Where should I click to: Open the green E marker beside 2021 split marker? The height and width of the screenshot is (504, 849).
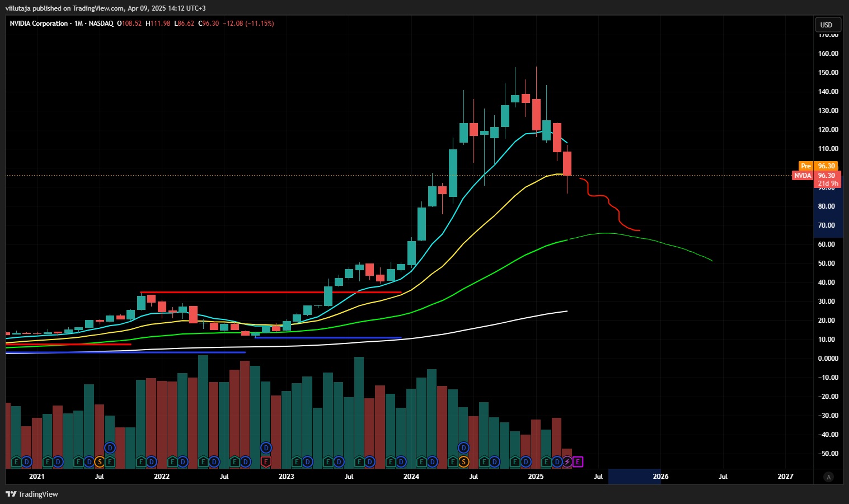pos(110,461)
